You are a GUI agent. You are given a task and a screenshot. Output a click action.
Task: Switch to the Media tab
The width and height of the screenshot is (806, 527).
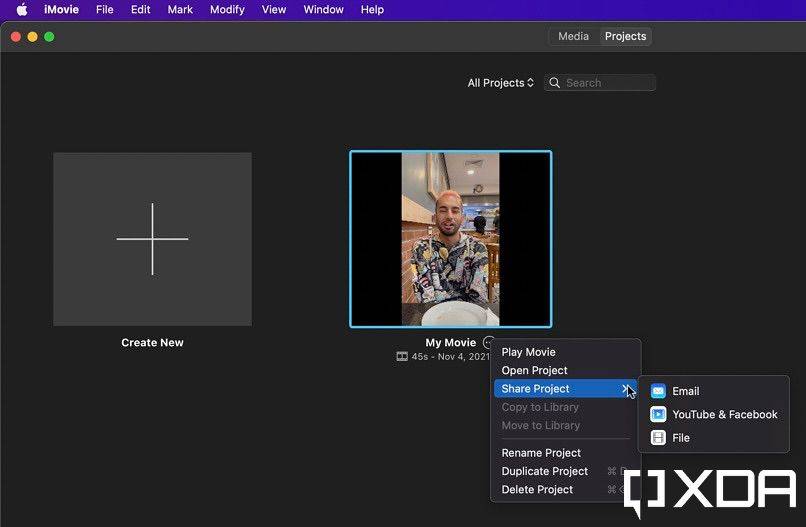(x=573, y=37)
